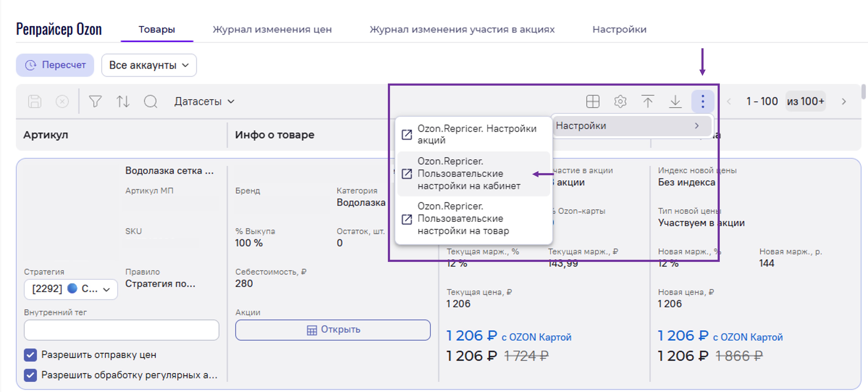868x392 pixels.
Task: Switch to 'Журнал изменения цен' tab
Action: [x=272, y=29]
